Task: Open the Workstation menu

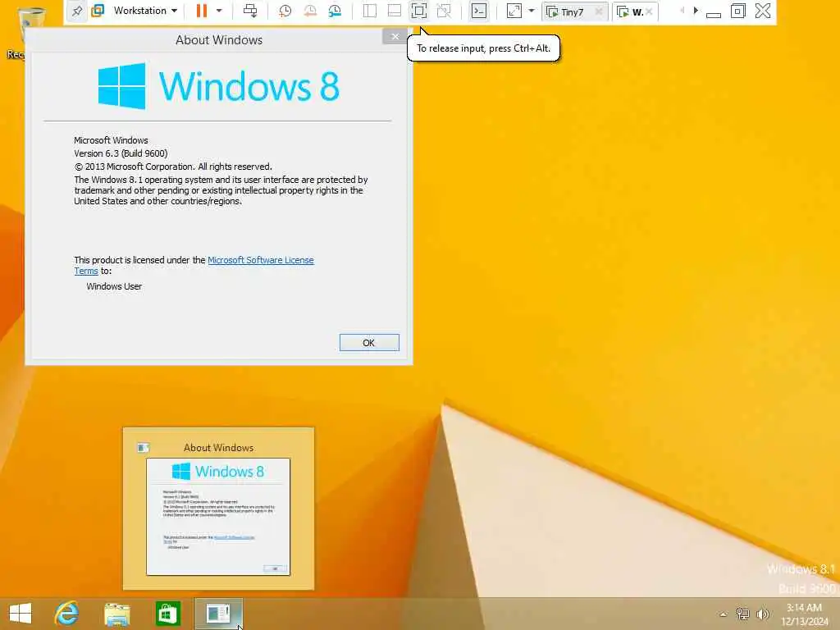Action: click(x=145, y=11)
